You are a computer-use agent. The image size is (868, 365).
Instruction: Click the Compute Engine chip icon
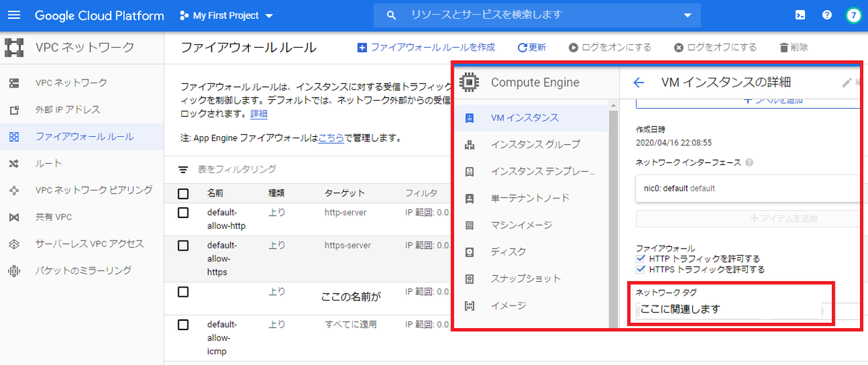point(469,83)
